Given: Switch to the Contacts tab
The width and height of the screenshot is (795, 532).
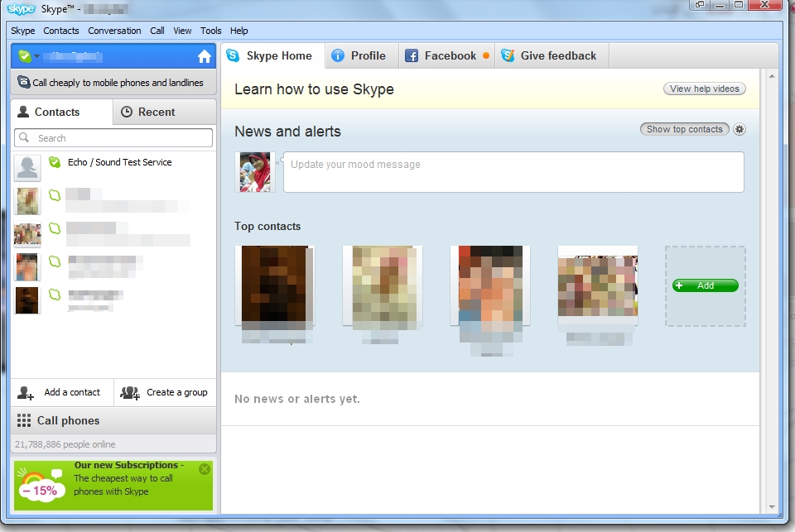Looking at the screenshot, I should tap(61, 112).
